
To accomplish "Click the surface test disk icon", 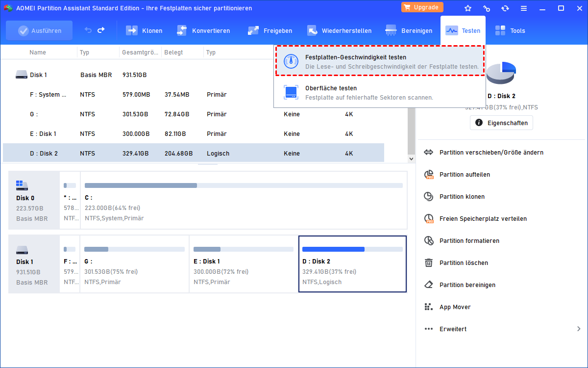I will pos(291,92).
